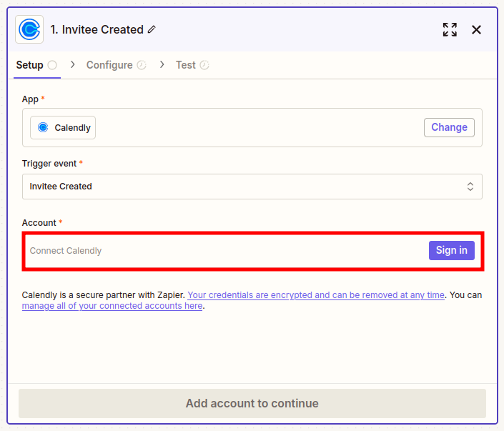The width and height of the screenshot is (504, 431).
Task: Click the chevron between Setup and Configure
Action: pyautogui.click(x=73, y=65)
